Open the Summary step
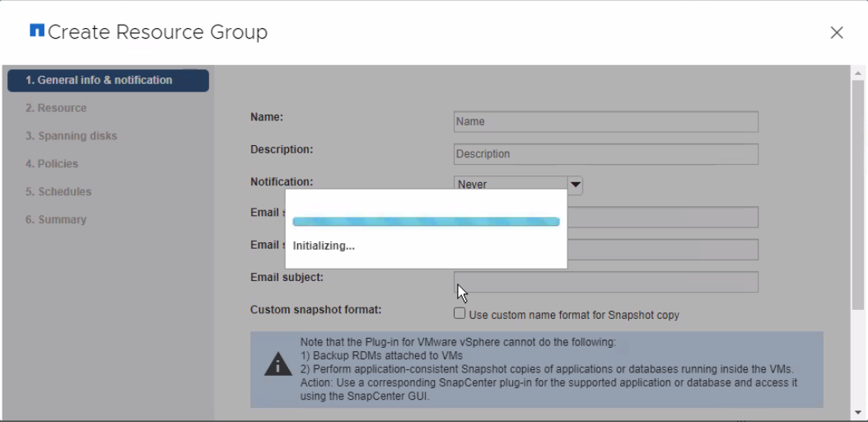 pyautogui.click(x=56, y=220)
